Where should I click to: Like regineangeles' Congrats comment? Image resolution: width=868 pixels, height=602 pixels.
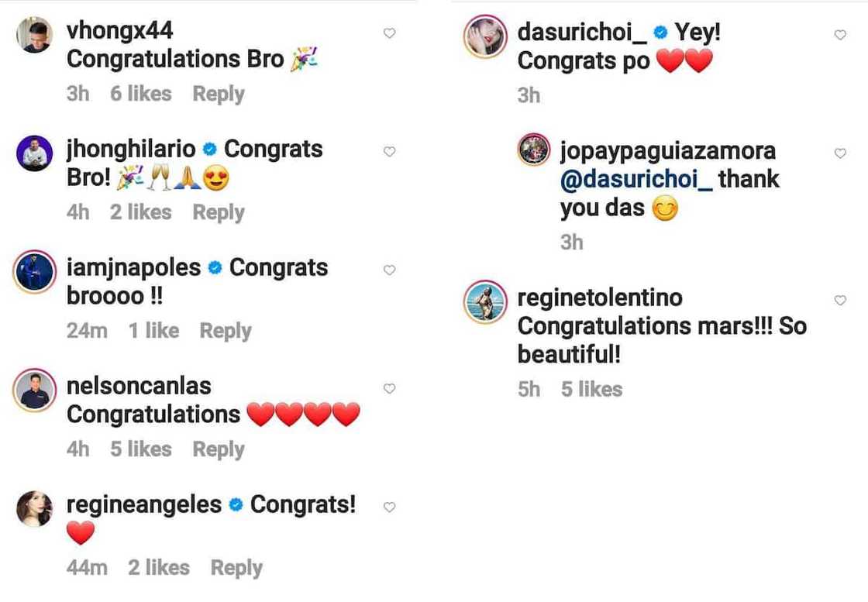390,507
